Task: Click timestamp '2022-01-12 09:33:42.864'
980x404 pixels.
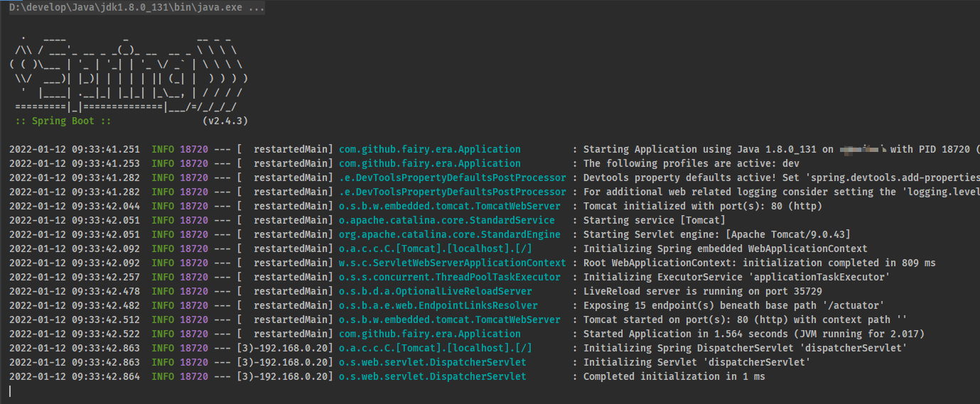Action: click(75, 376)
